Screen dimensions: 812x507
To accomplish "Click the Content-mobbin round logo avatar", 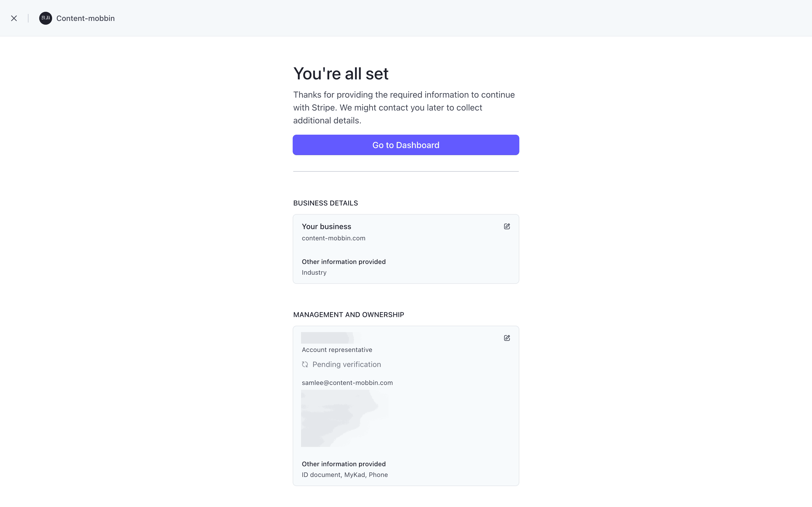I will click(x=46, y=19).
